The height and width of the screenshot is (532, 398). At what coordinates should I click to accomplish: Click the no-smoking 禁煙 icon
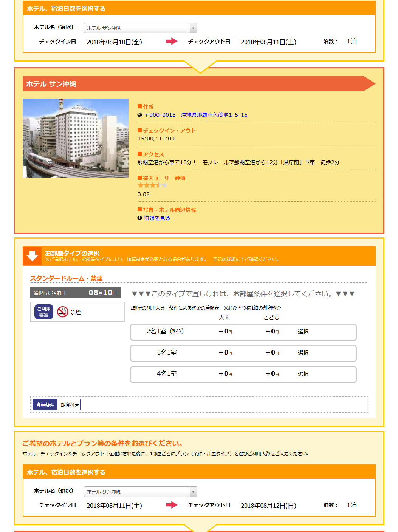(x=63, y=312)
